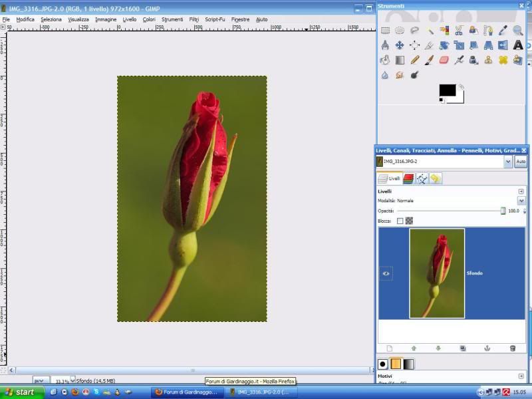
Task: Choose the Scale tool
Action: (x=459, y=45)
